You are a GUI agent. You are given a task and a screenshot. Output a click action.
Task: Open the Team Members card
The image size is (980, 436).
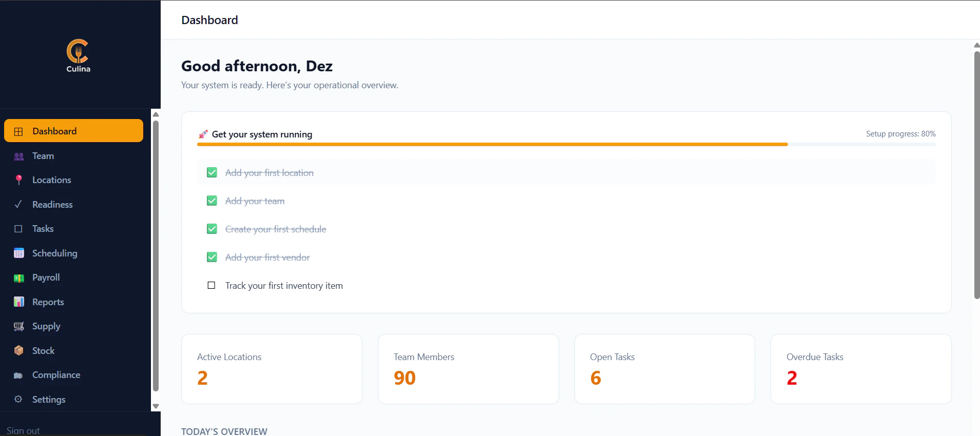[468, 369]
